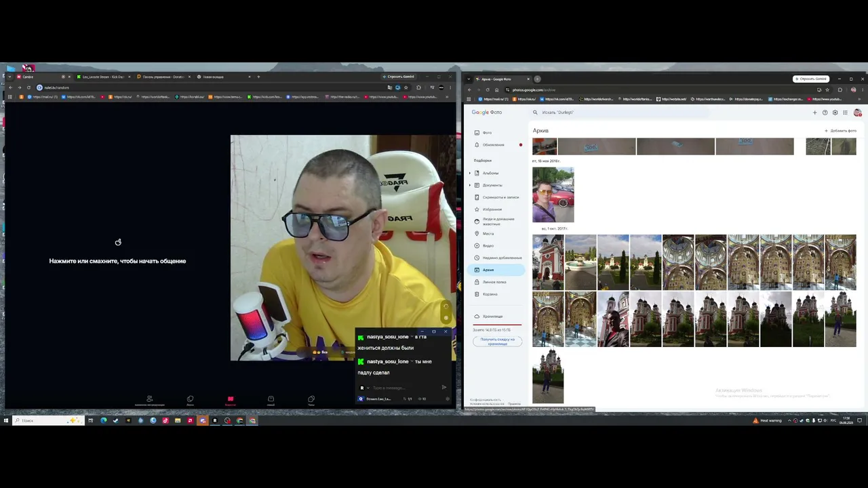
Task: Go back in the Google Photos browser window
Action: (x=469, y=89)
